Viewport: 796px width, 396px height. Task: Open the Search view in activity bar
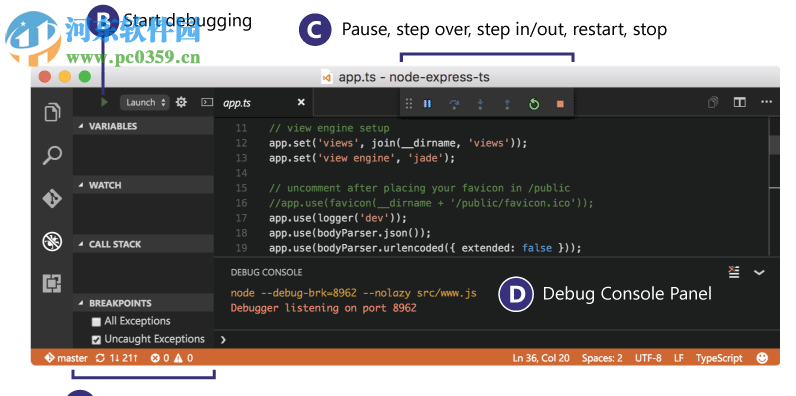coord(52,155)
